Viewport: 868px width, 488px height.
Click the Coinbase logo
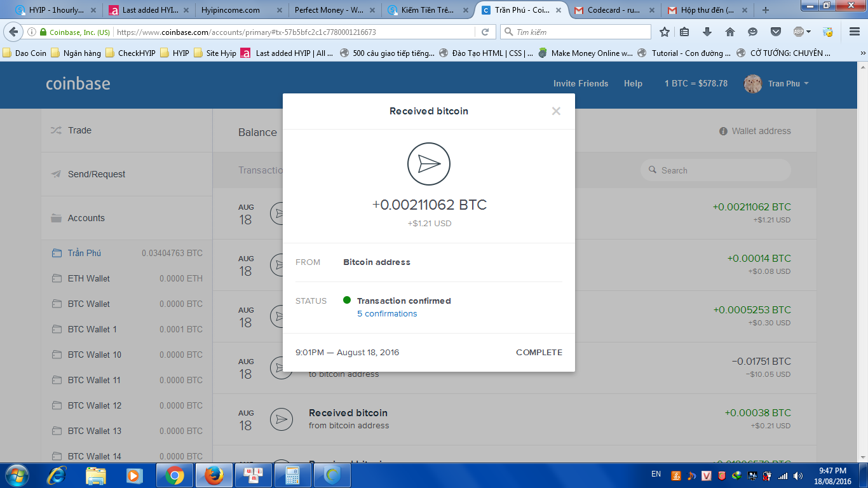78,84
